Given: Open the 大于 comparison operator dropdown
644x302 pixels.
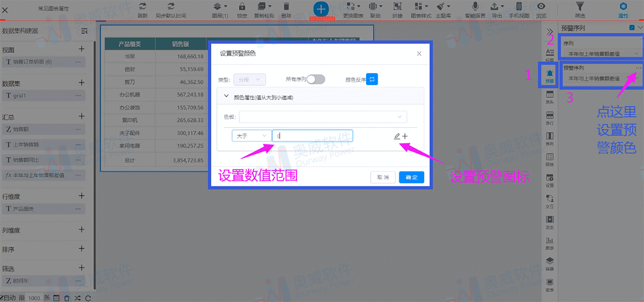Looking at the screenshot, I should (x=251, y=136).
